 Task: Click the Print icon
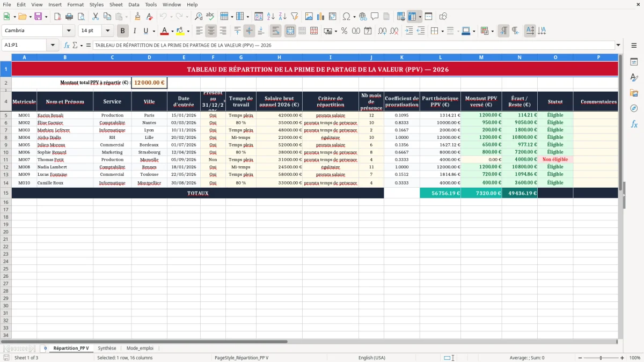tap(69, 17)
